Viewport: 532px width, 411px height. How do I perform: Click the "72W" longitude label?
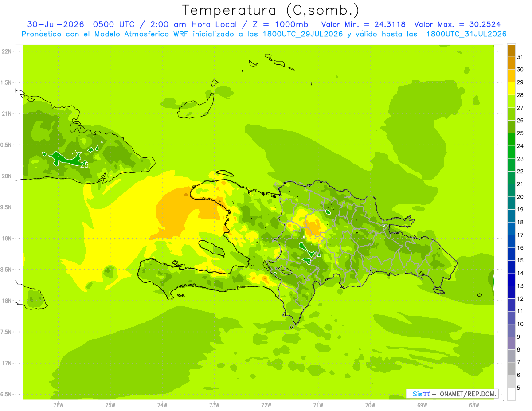(x=266, y=405)
